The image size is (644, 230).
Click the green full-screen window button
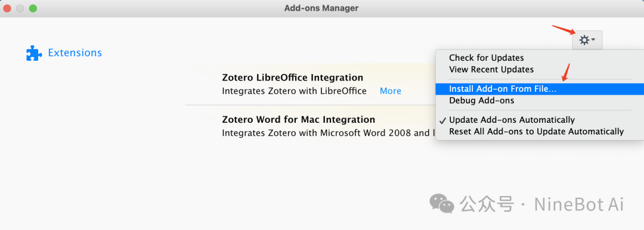[33, 8]
